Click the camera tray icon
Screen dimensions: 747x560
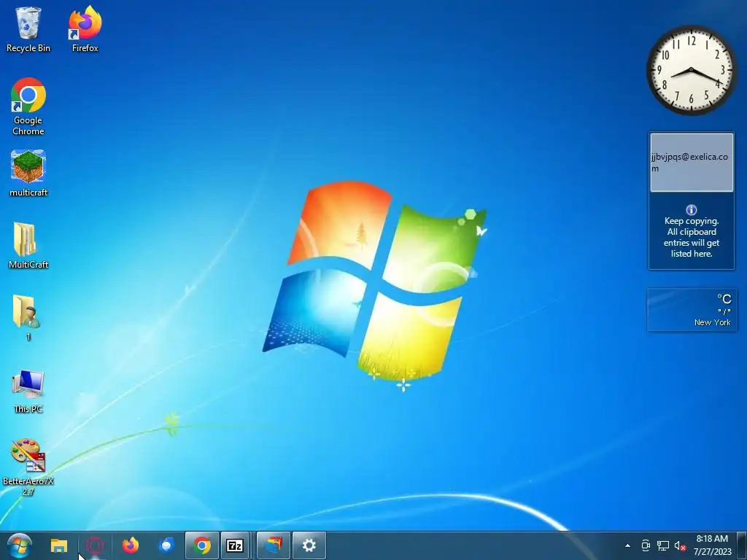click(646, 545)
